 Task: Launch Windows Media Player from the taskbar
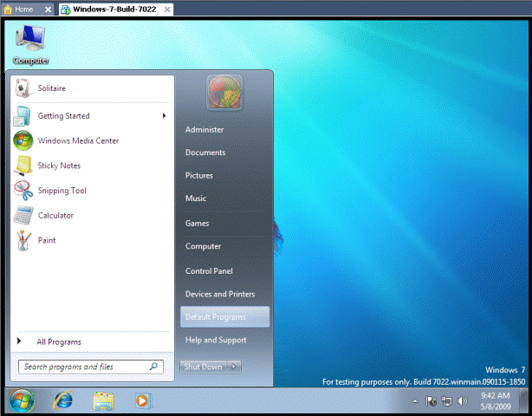pyautogui.click(x=143, y=400)
